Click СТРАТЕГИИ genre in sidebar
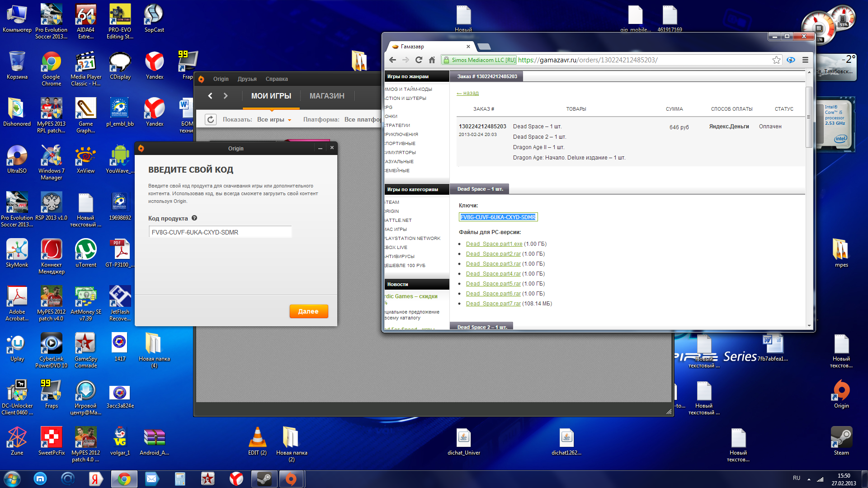The width and height of the screenshot is (868, 488). 397,125
